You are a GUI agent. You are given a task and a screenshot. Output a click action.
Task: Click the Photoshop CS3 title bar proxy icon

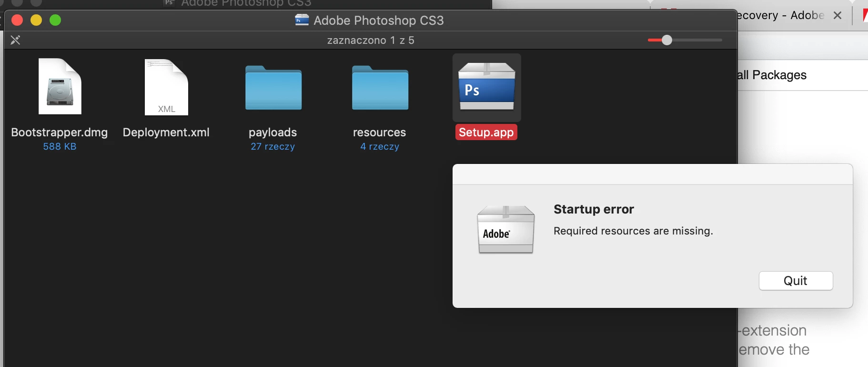point(302,20)
